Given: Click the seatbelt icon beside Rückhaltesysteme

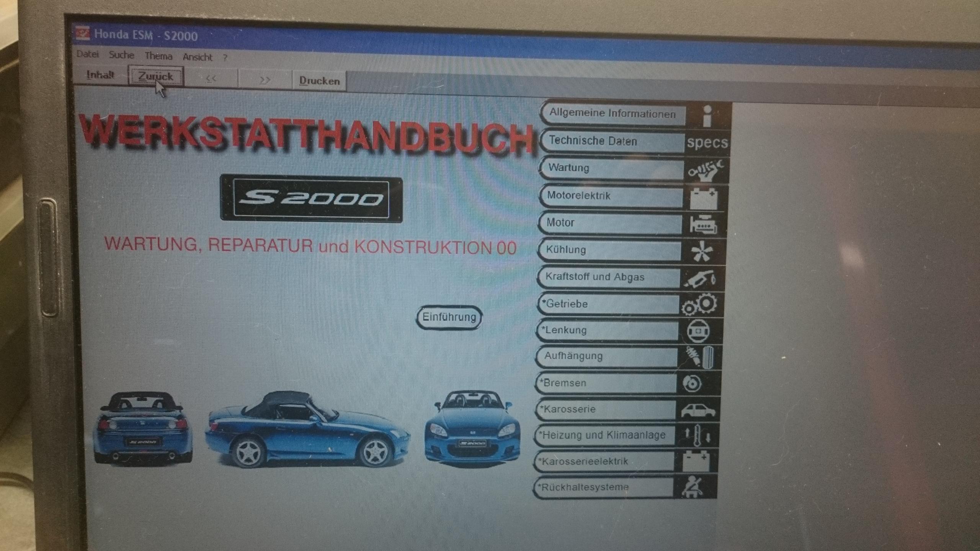Looking at the screenshot, I should click(x=693, y=486).
